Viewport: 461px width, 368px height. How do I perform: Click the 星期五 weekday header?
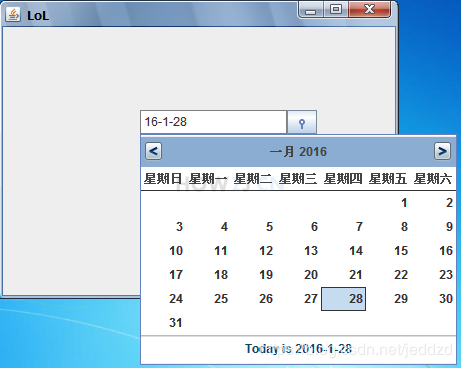click(x=388, y=179)
